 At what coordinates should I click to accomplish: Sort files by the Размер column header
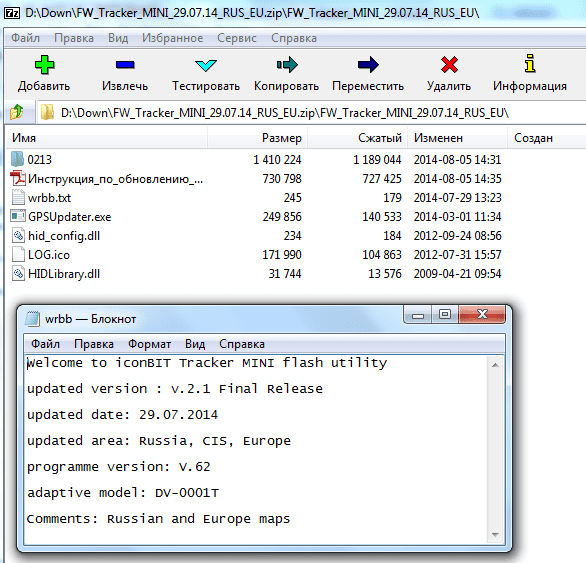pos(257,138)
